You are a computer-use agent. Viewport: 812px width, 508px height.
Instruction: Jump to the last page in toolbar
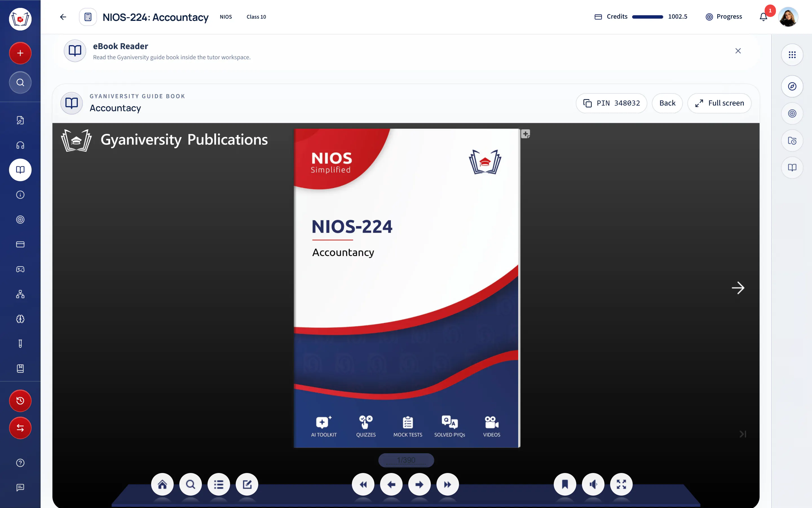[448, 485]
